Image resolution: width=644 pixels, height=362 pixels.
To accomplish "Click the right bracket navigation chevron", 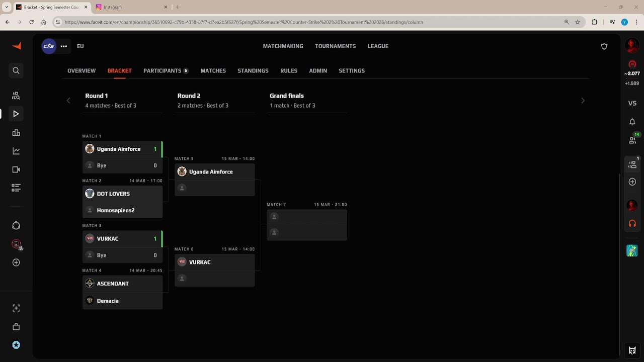I will pos(583,101).
